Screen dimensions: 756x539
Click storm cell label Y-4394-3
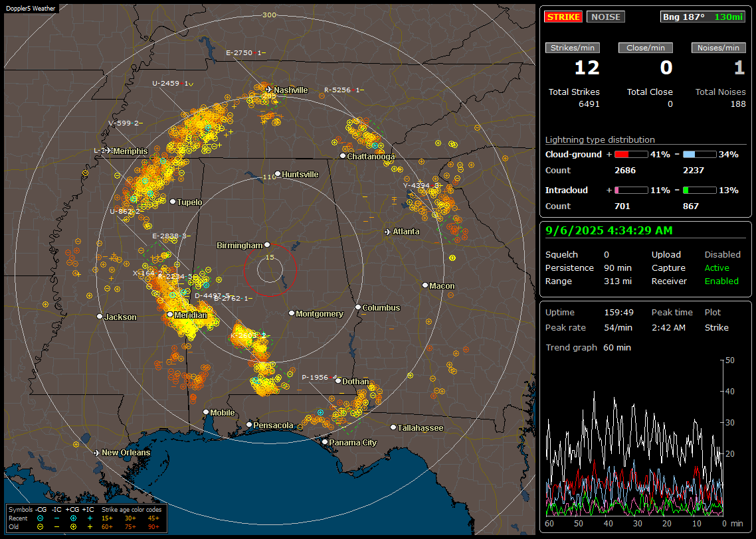(421, 185)
